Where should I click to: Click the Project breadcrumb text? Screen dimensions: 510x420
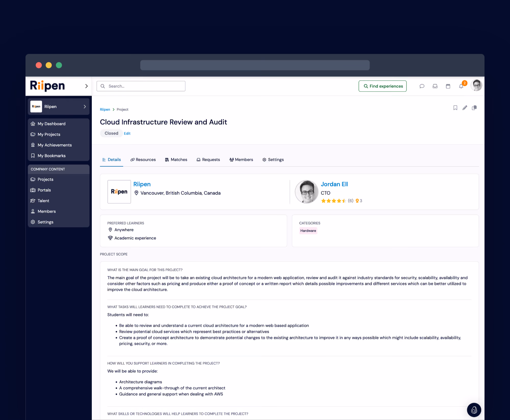[x=122, y=109]
